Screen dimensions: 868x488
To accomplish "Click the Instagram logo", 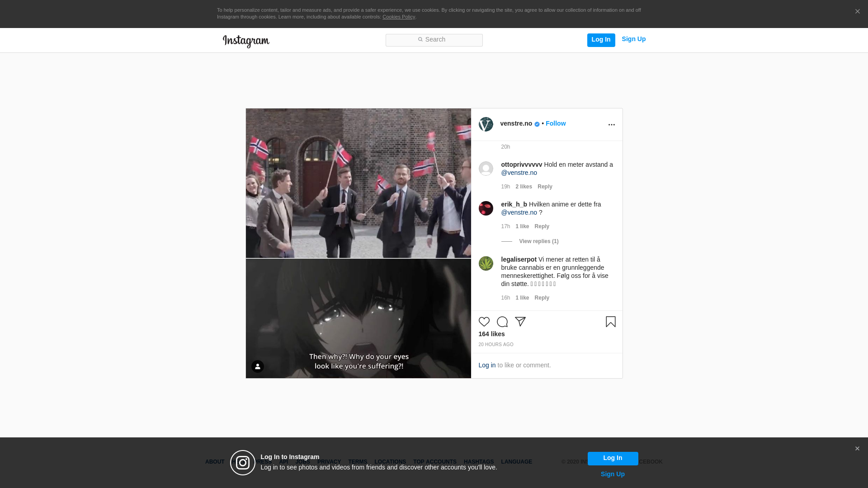I will click(x=246, y=41).
